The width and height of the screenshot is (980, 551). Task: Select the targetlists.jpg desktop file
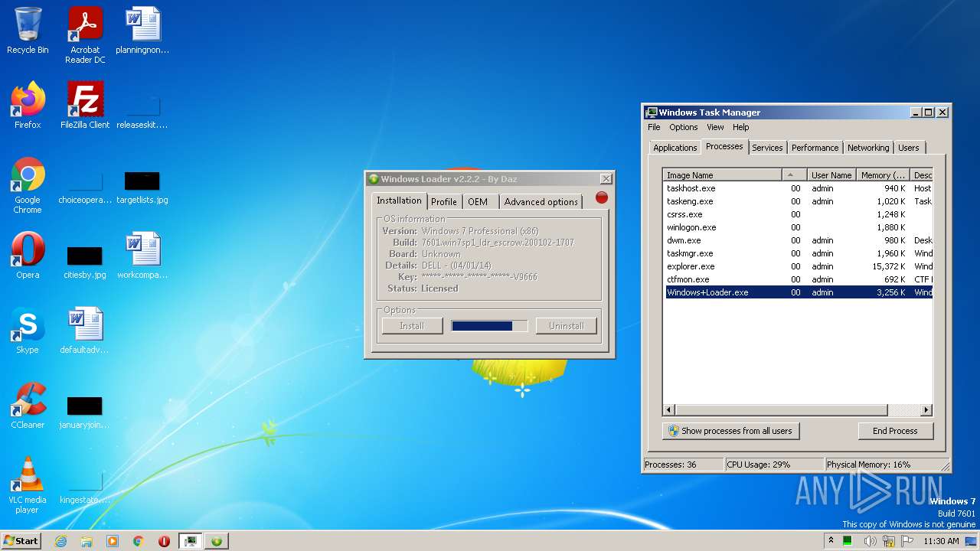(142, 186)
